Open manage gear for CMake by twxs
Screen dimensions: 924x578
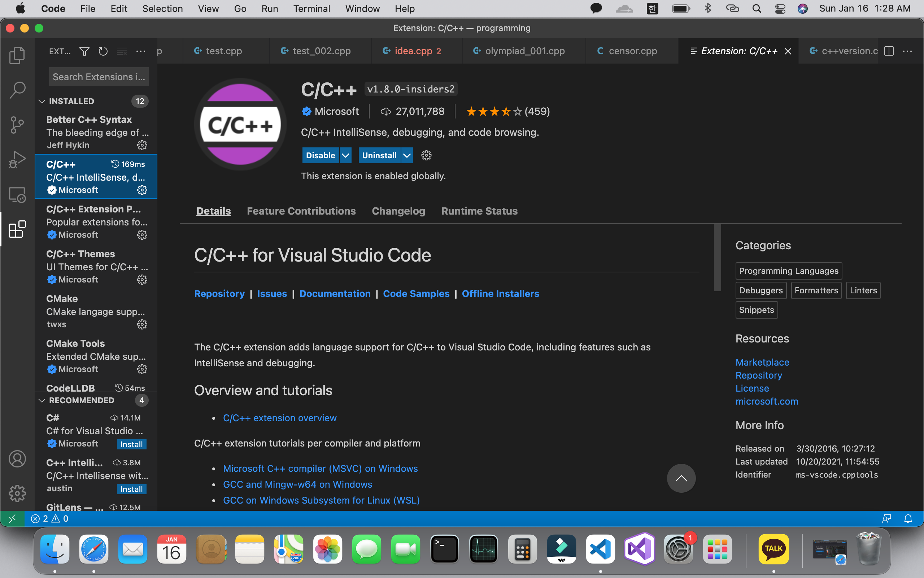click(x=142, y=324)
